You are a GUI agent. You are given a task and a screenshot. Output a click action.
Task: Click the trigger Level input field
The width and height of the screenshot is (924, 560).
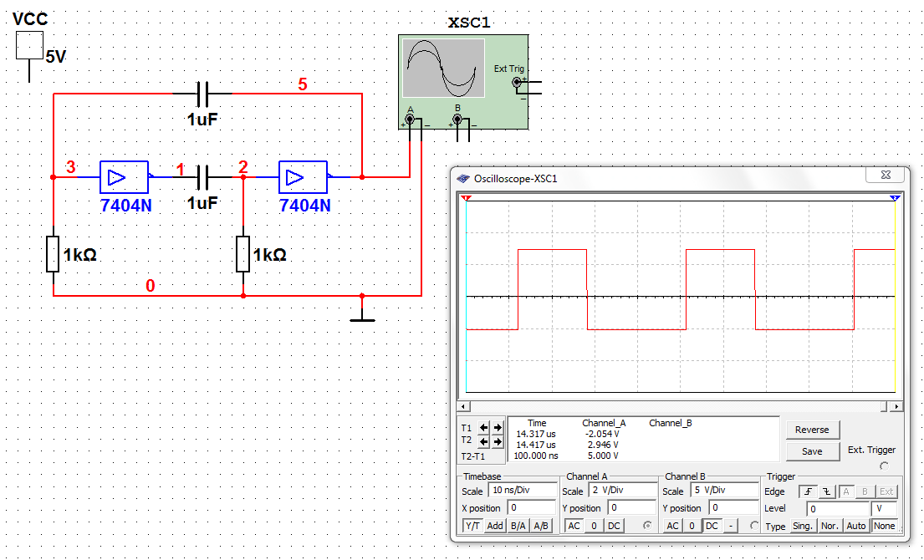pos(838,508)
